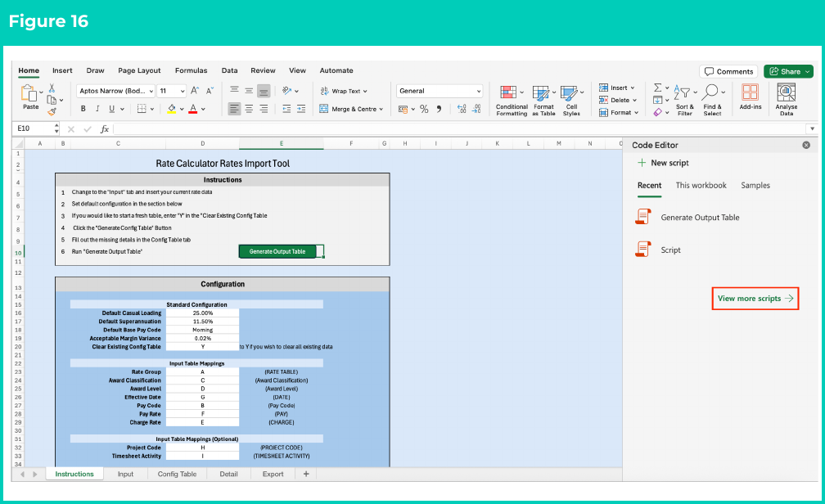Apply accounting number format icon
This screenshot has height=504, width=825.
(x=403, y=109)
